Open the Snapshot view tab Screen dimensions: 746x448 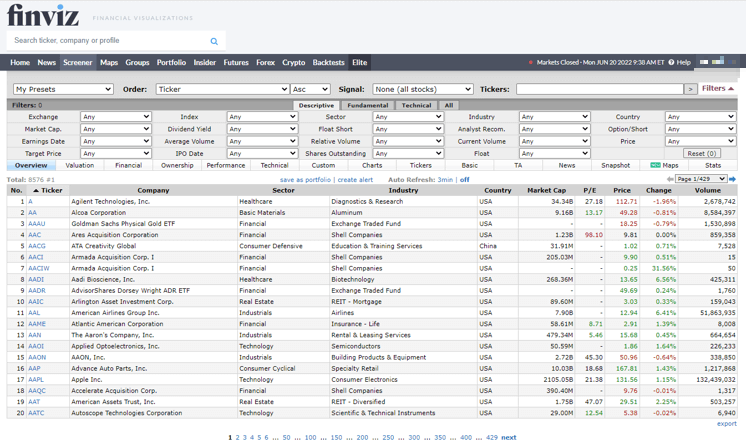(x=615, y=166)
